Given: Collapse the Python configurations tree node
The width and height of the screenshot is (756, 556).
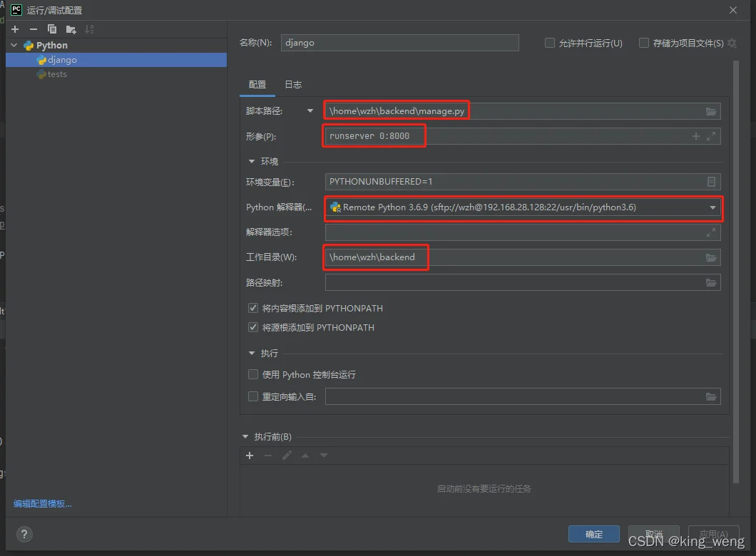Looking at the screenshot, I should (x=14, y=46).
